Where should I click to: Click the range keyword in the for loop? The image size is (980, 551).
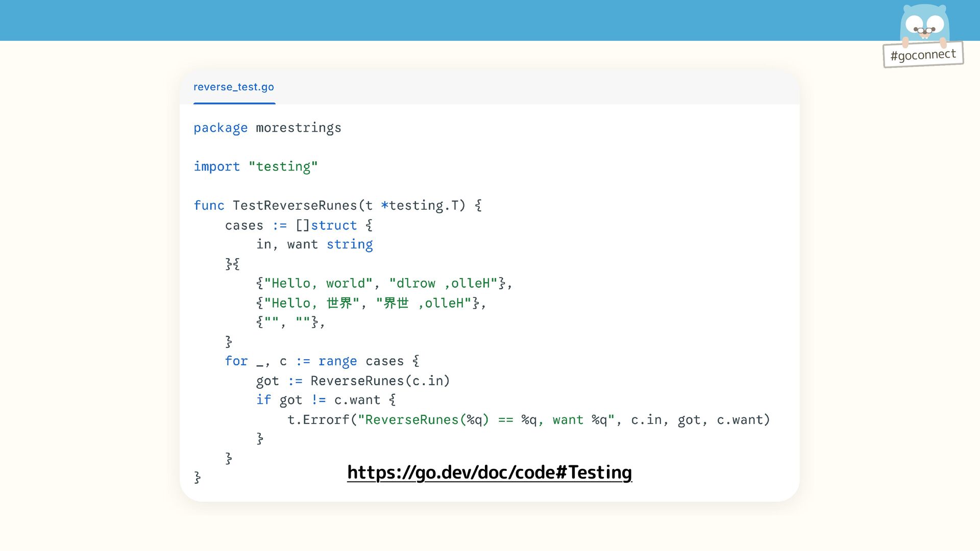pos(337,362)
